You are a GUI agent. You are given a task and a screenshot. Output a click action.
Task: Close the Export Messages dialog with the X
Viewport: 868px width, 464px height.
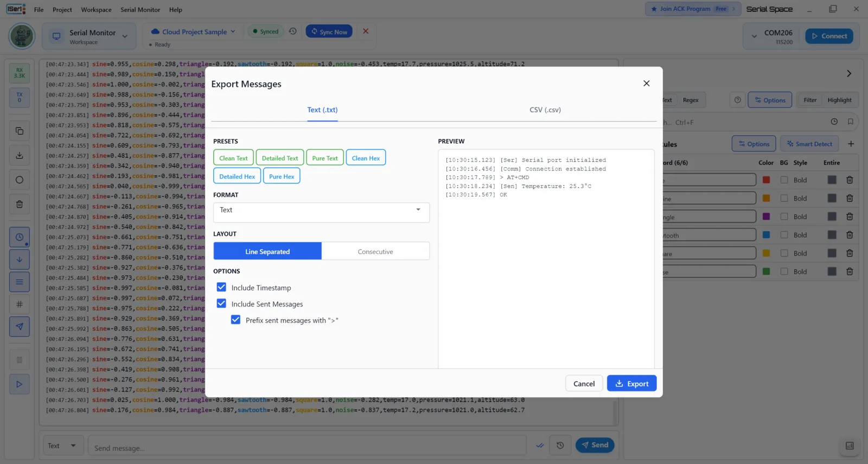[x=646, y=84]
